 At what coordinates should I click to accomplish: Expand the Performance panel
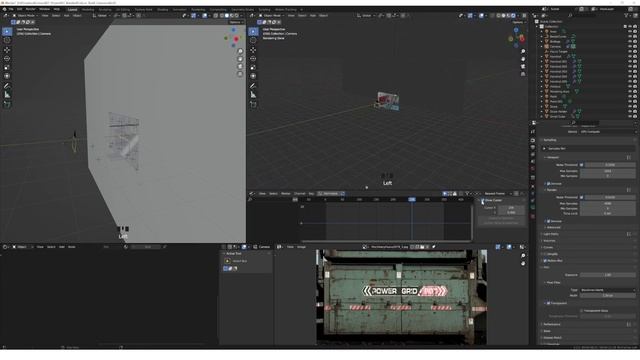click(551, 324)
